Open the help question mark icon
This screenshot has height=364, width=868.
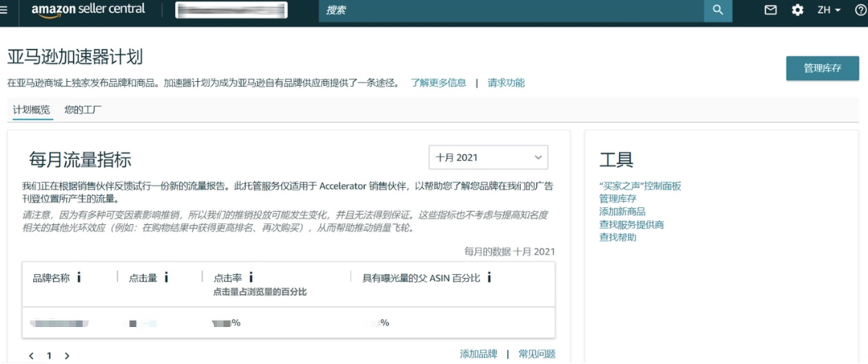click(x=860, y=10)
